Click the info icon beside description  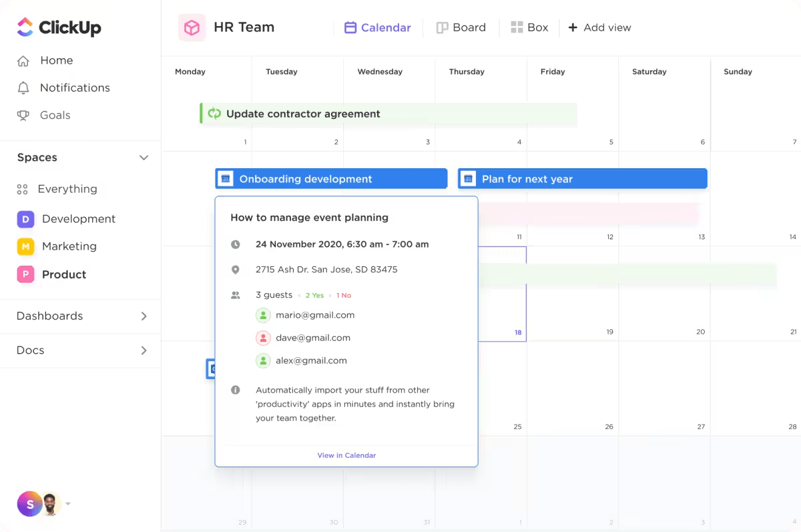(235, 390)
